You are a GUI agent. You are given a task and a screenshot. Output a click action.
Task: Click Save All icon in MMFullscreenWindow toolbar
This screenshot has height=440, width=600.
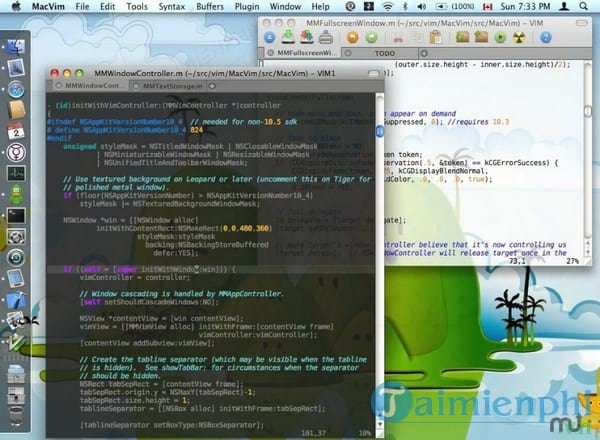point(307,37)
